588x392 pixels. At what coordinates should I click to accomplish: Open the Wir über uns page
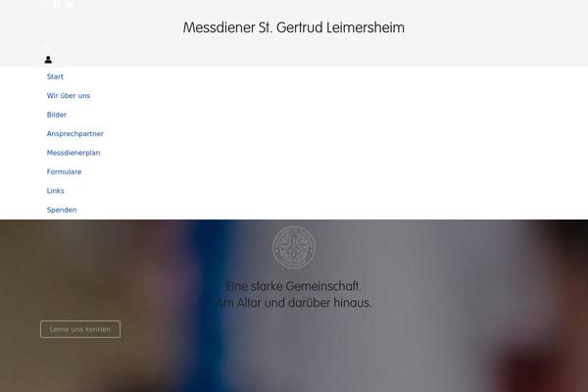69,96
